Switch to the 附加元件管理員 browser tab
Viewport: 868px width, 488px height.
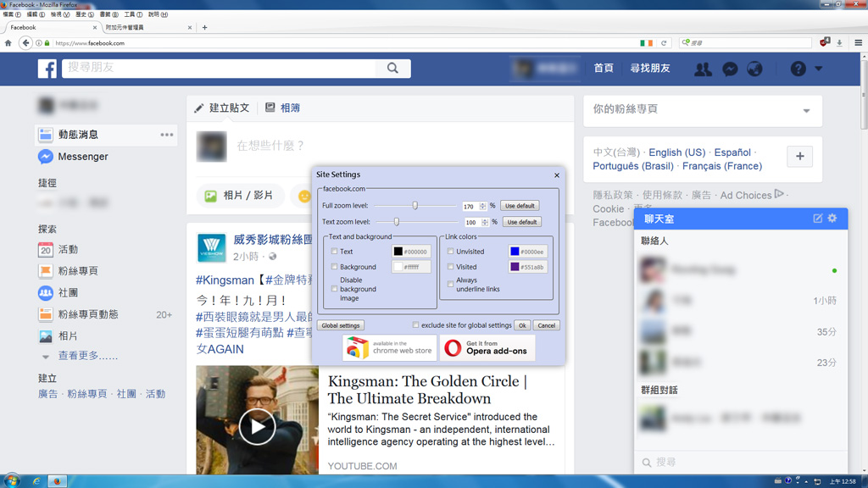click(144, 27)
